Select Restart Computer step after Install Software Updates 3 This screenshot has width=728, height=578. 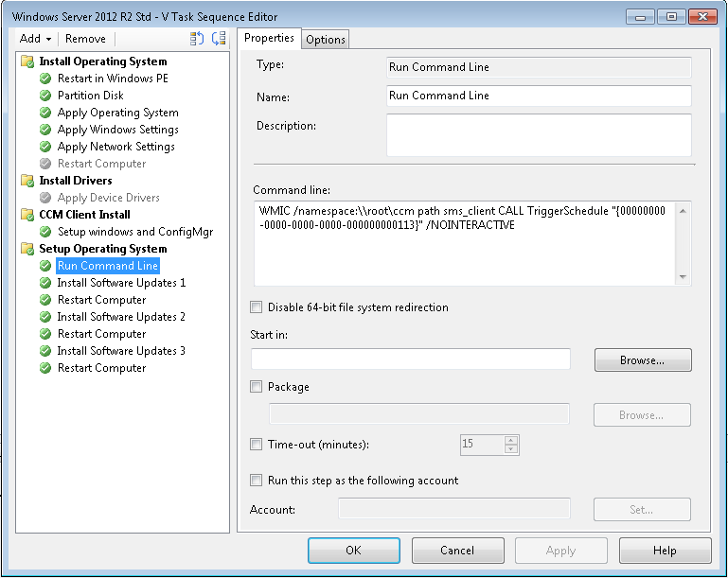point(101,368)
